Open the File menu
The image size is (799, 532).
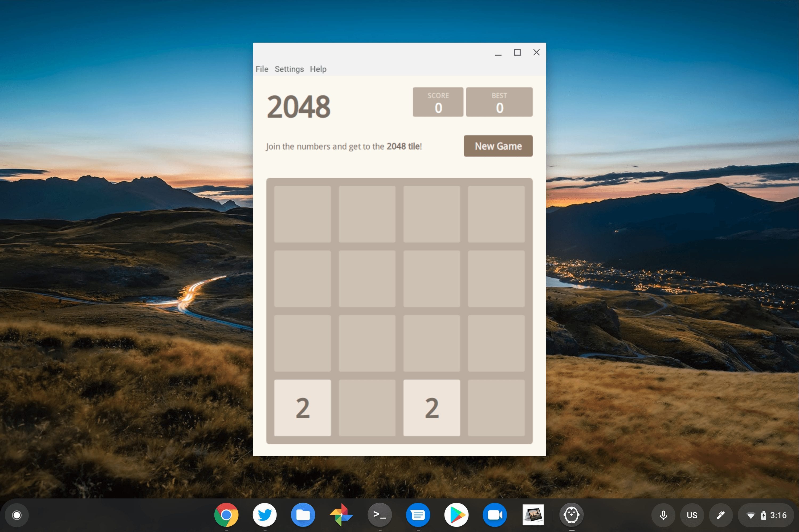tap(262, 69)
